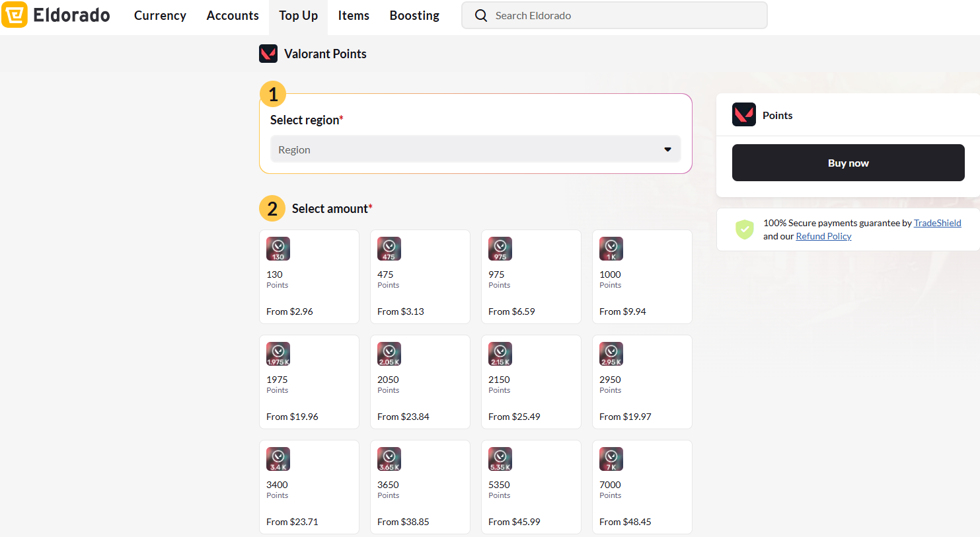980x537 pixels.
Task: Click the 130 points amount label
Action: click(x=274, y=274)
